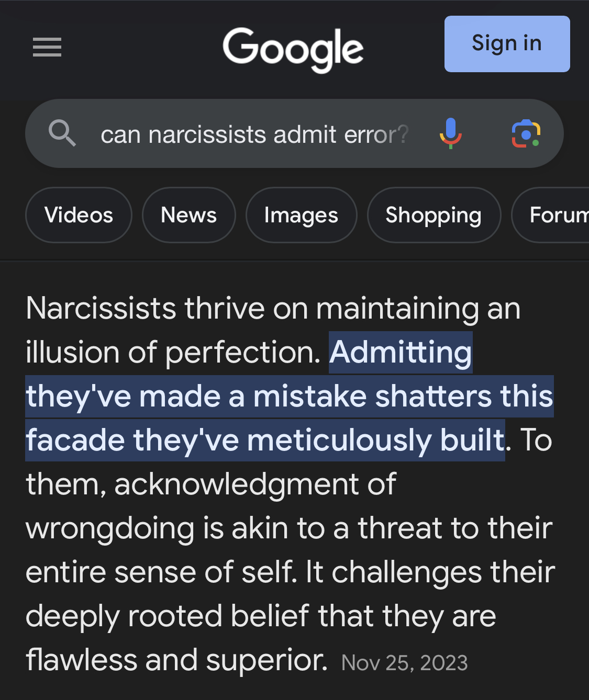Click the word "narcissists" in the search query

(207, 134)
